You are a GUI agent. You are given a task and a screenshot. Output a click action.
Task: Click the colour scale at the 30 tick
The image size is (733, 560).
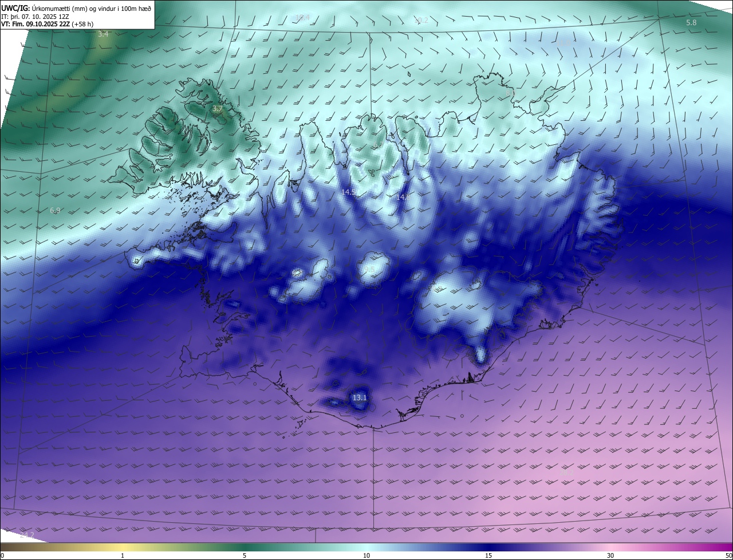coord(610,555)
